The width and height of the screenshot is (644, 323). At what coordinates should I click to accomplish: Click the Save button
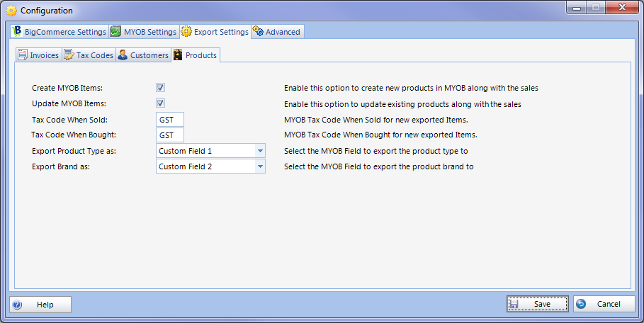tap(538, 304)
